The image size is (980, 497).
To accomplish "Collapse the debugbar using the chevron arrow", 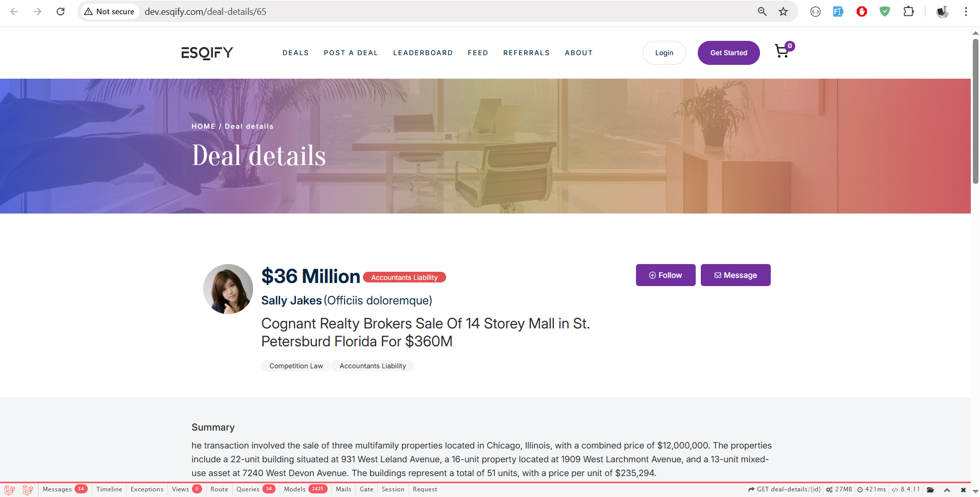I will tap(947, 489).
